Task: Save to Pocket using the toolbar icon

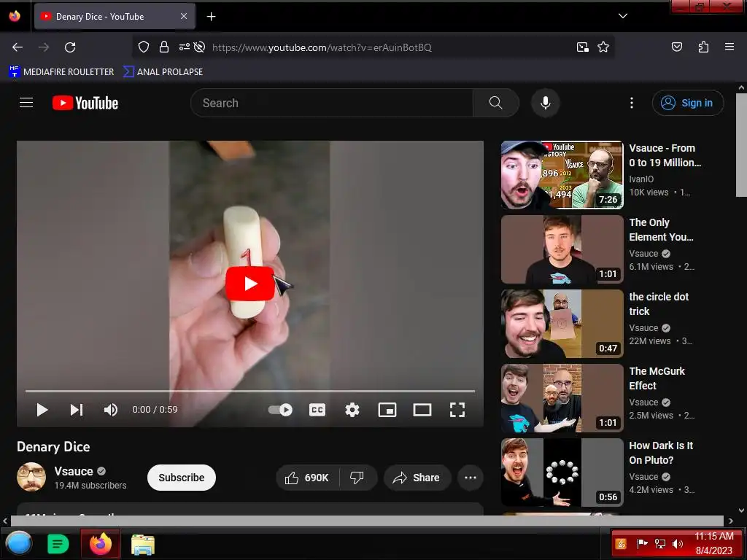Action: pyautogui.click(x=676, y=47)
